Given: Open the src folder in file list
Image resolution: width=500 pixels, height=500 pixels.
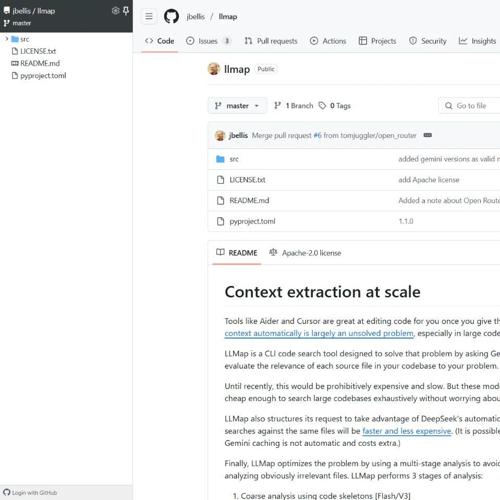Looking at the screenshot, I should [x=234, y=159].
